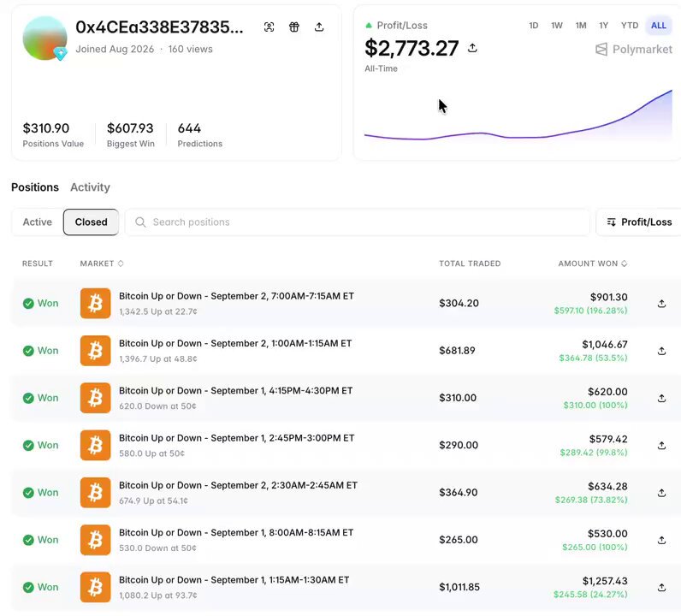Click the $607.93 Biggest Win

point(130,128)
